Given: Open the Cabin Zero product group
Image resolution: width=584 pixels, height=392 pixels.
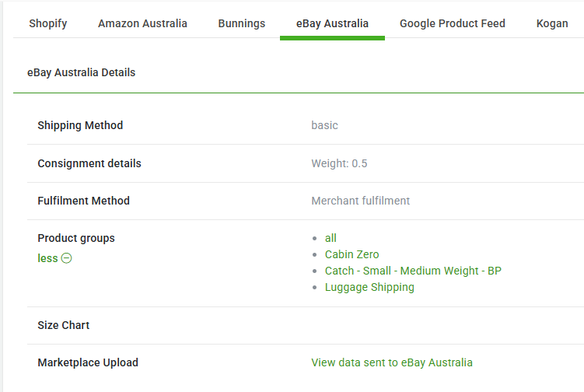Looking at the screenshot, I should [352, 254].
